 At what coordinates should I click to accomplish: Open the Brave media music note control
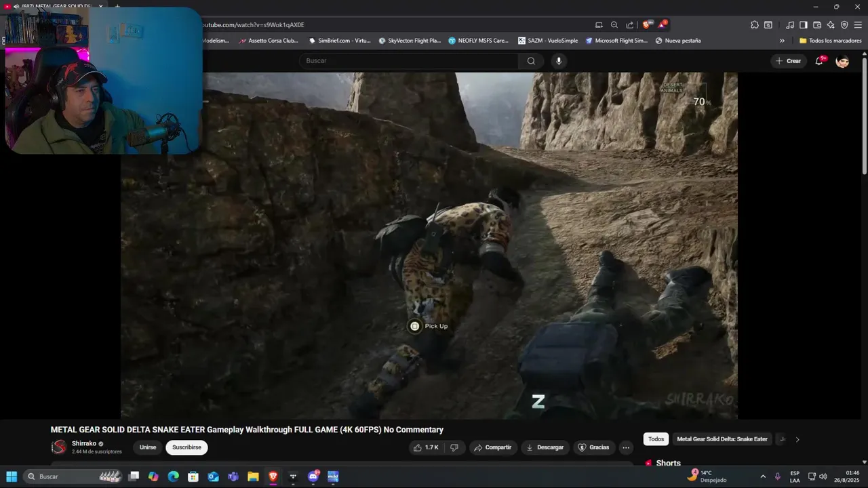click(x=790, y=24)
